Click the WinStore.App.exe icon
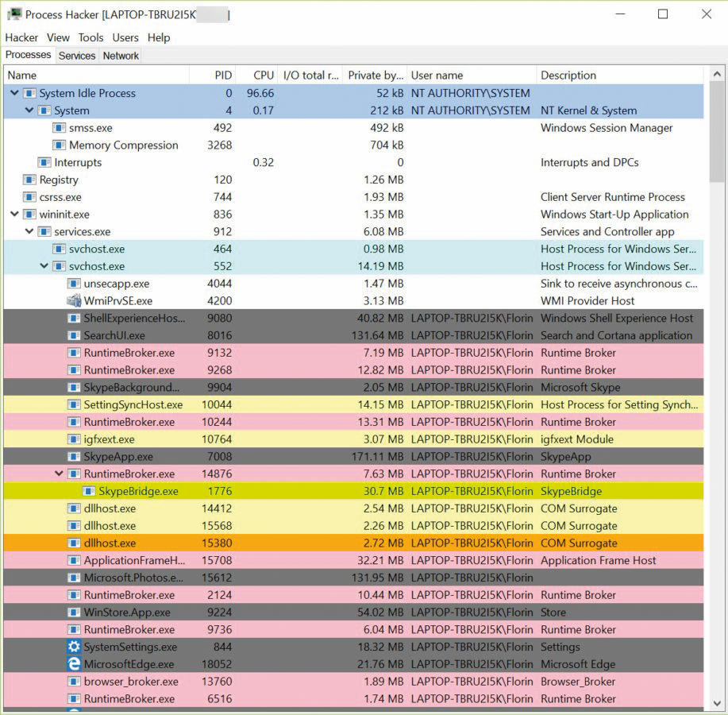Image resolution: width=728 pixels, height=715 pixels. pyautogui.click(x=74, y=613)
